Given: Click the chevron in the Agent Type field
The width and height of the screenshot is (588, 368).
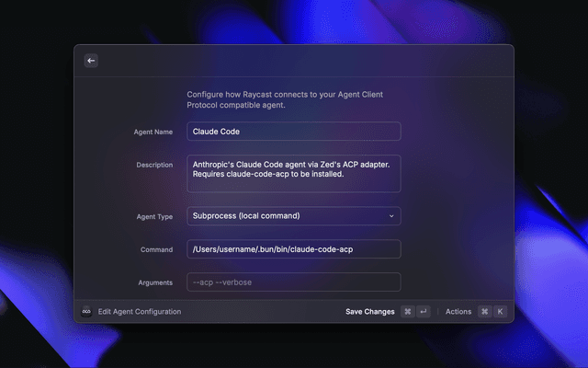Looking at the screenshot, I should click(x=391, y=216).
